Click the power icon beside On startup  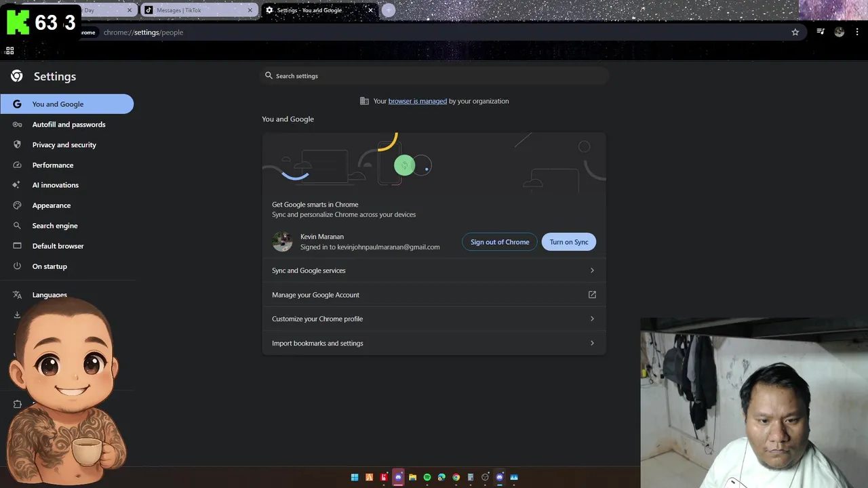pyautogui.click(x=17, y=266)
